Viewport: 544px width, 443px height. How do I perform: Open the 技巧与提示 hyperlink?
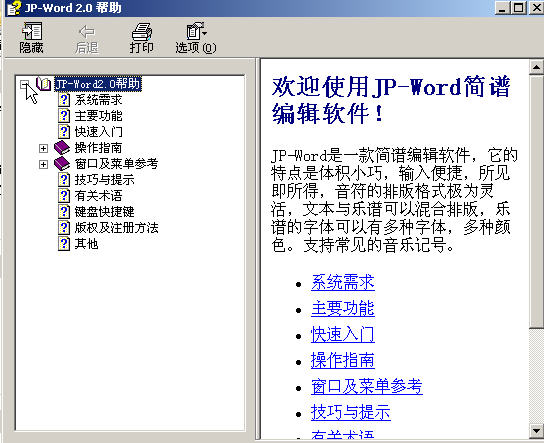351,412
